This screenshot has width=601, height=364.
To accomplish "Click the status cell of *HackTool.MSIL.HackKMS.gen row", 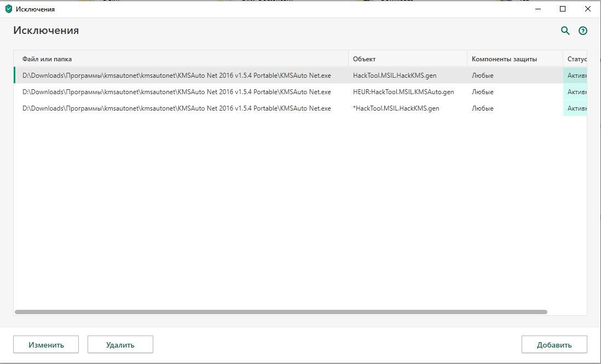I will 575,108.
